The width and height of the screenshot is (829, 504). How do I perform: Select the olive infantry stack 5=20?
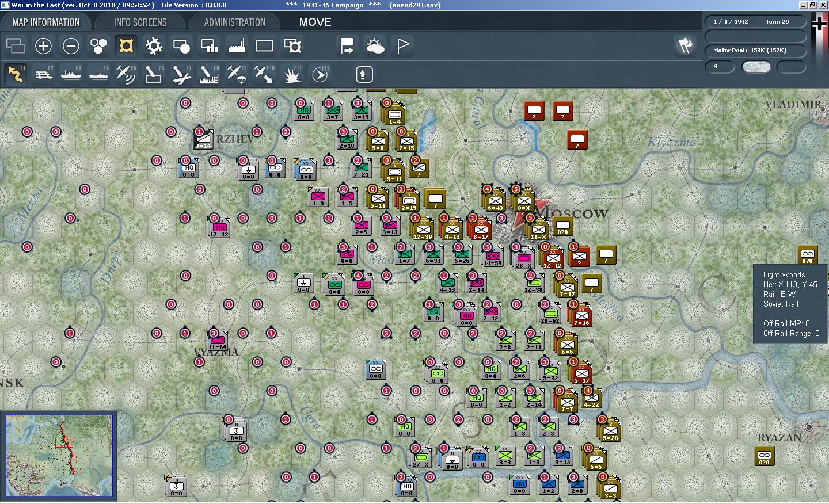610,431
